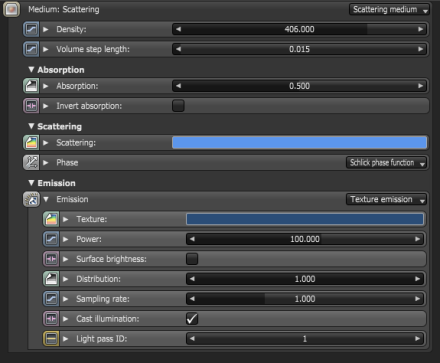Increase Distribution with its right arrow
440x363 pixels.
tap(417, 279)
